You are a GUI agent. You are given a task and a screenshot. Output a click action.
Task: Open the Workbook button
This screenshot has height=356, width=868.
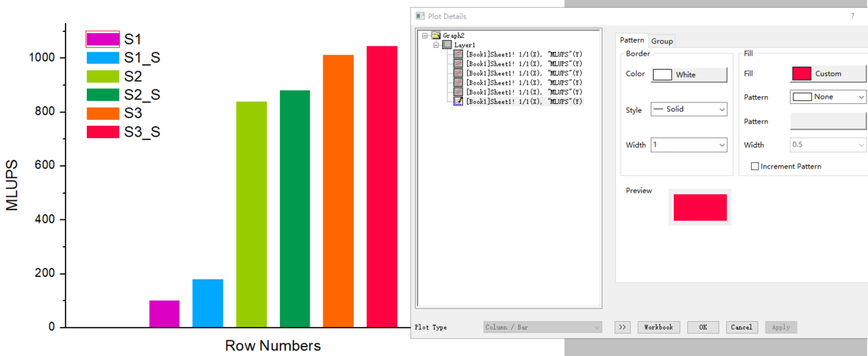pos(658,327)
